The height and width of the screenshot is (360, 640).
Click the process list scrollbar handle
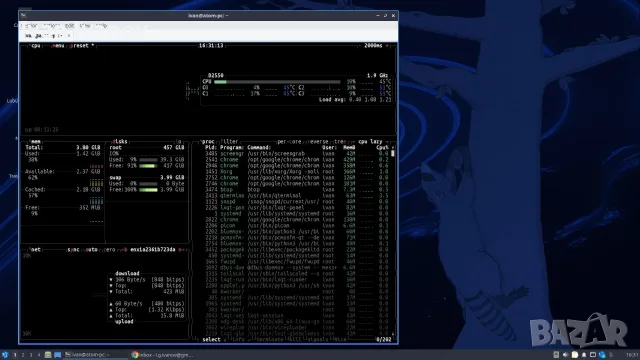tap(393, 153)
